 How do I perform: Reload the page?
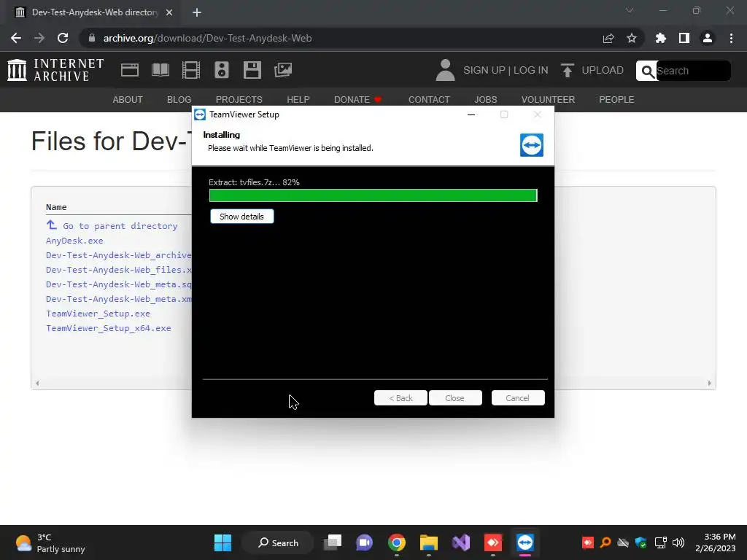[63, 38]
